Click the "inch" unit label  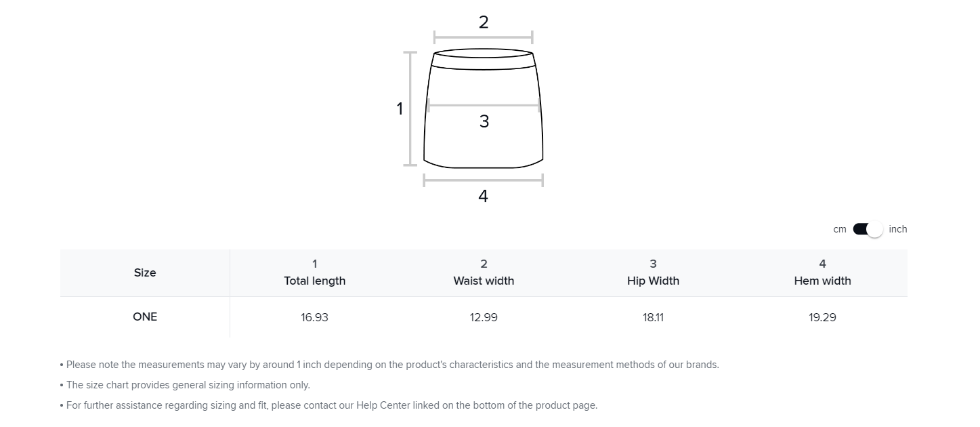897,229
